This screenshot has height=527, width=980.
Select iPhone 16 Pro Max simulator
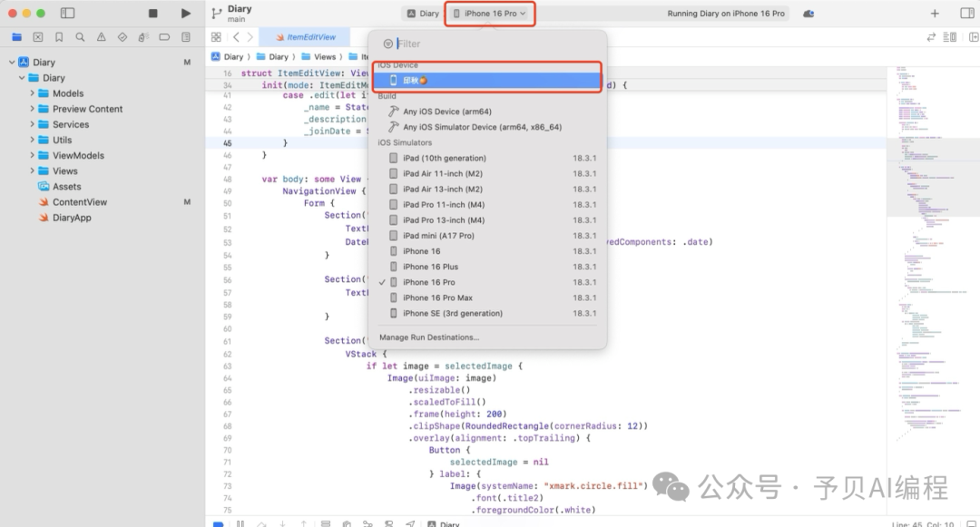487,298
